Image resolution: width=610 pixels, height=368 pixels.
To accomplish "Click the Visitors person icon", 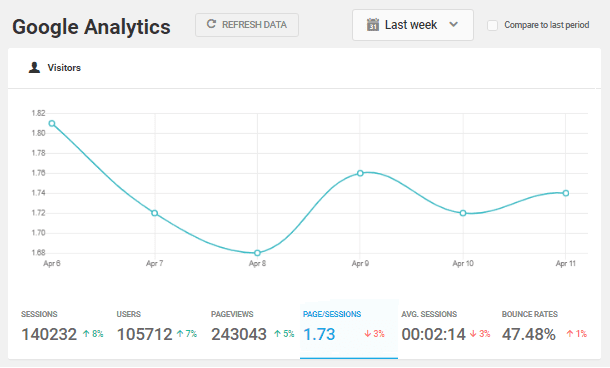I will (34, 67).
